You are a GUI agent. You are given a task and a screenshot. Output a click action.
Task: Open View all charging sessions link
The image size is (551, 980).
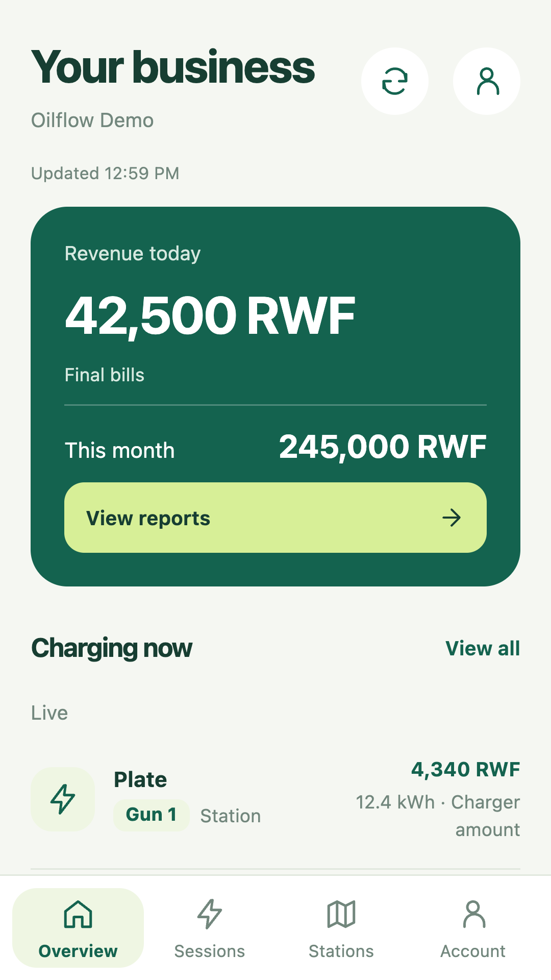pos(483,648)
